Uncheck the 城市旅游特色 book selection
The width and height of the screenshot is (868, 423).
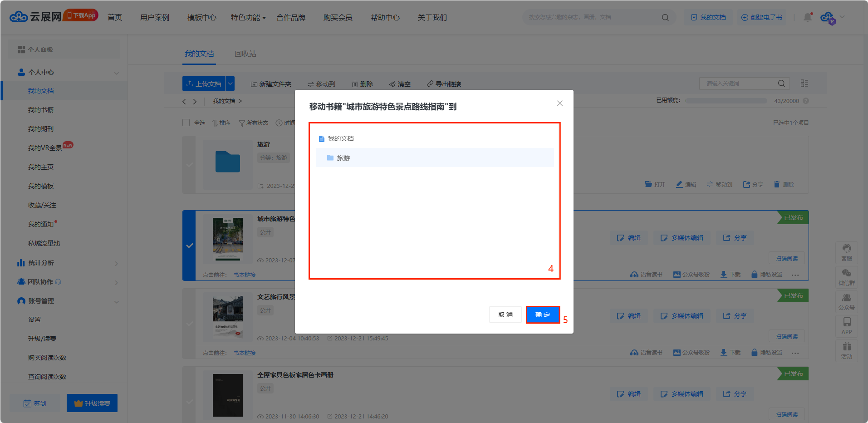click(189, 246)
